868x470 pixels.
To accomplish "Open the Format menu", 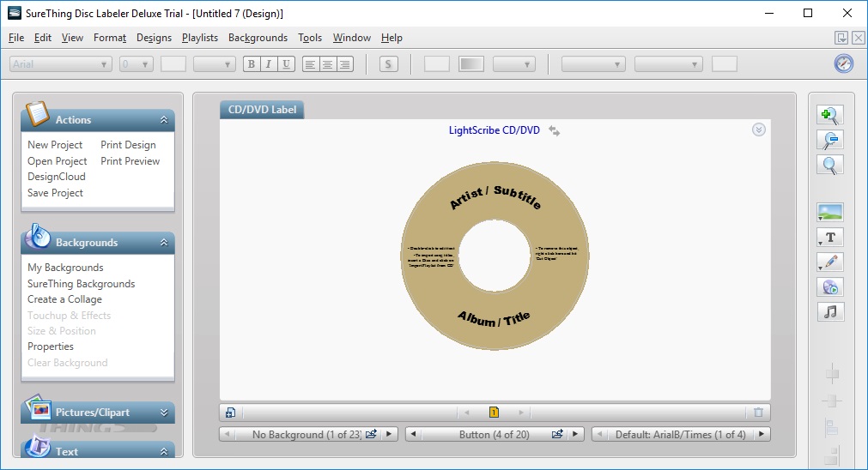I will click(110, 38).
